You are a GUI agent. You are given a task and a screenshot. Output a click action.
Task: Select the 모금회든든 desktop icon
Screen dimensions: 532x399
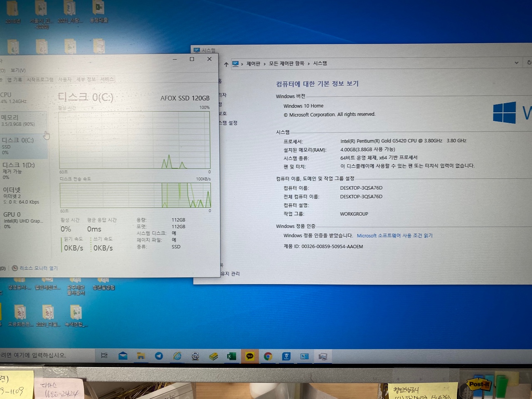(x=20, y=316)
